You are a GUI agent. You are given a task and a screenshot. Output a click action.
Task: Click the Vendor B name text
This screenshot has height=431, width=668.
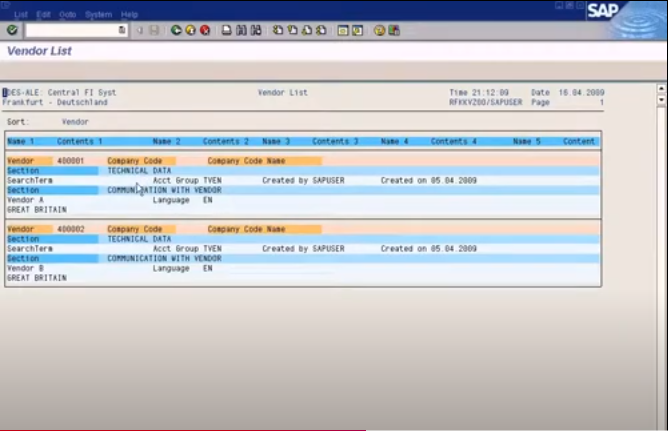(26, 268)
